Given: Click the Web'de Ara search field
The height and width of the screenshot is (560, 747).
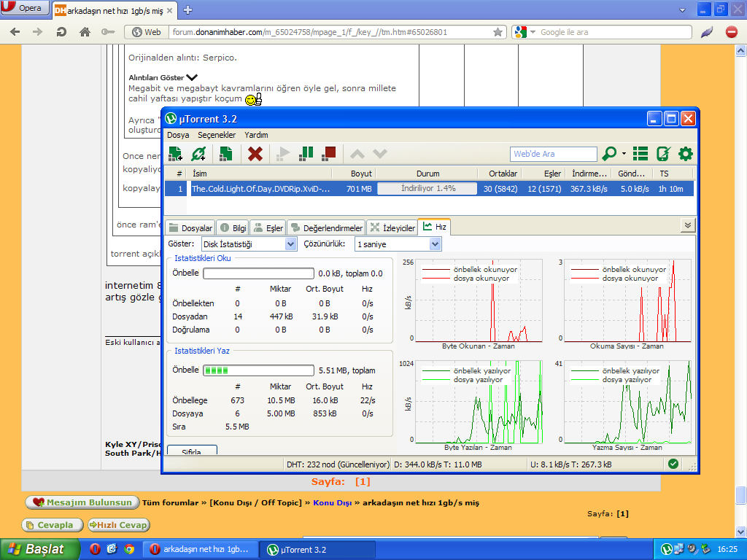Looking at the screenshot, I should [x=553, y=154].
